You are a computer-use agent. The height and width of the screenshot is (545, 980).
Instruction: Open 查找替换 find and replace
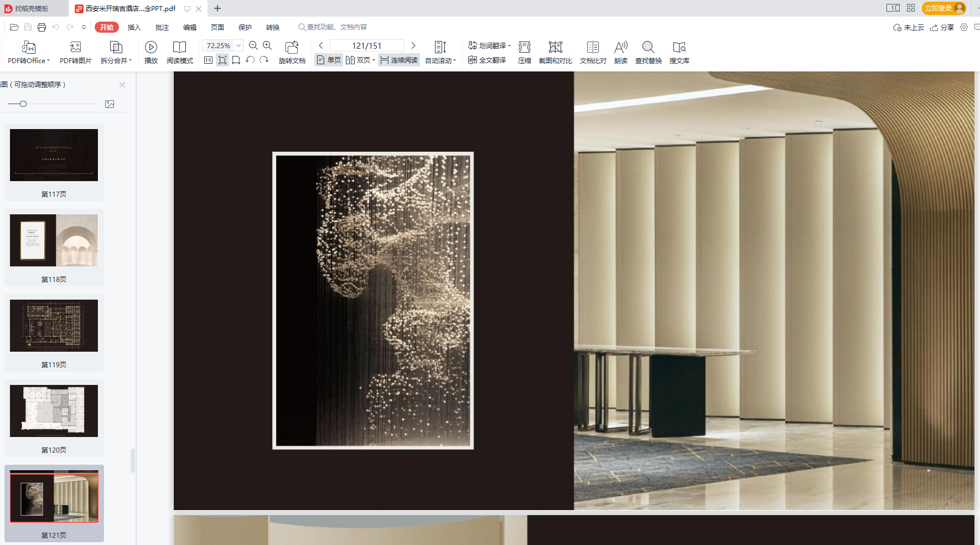649,53
